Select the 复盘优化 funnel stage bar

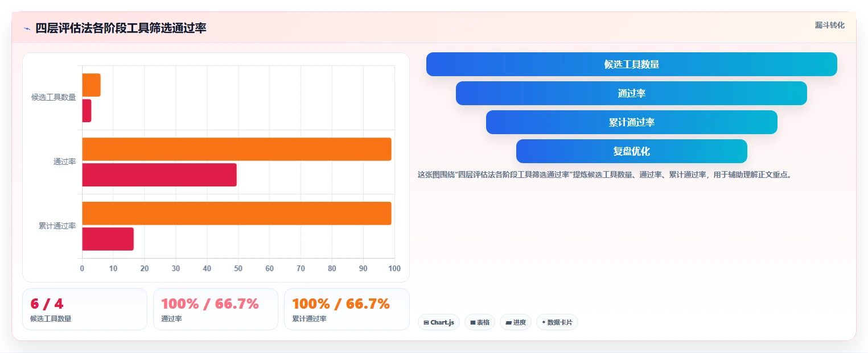click(x=631, y=151)
